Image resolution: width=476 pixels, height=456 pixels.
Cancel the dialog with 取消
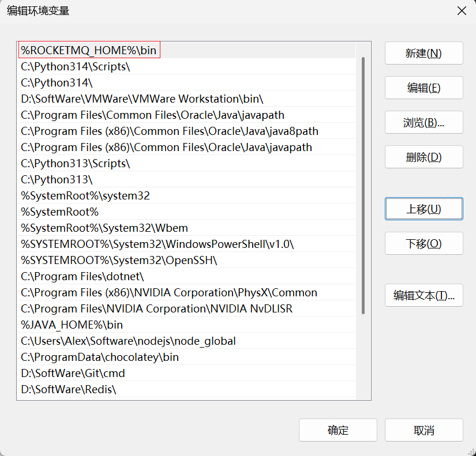pyautogui.click(x=423, y=430)
